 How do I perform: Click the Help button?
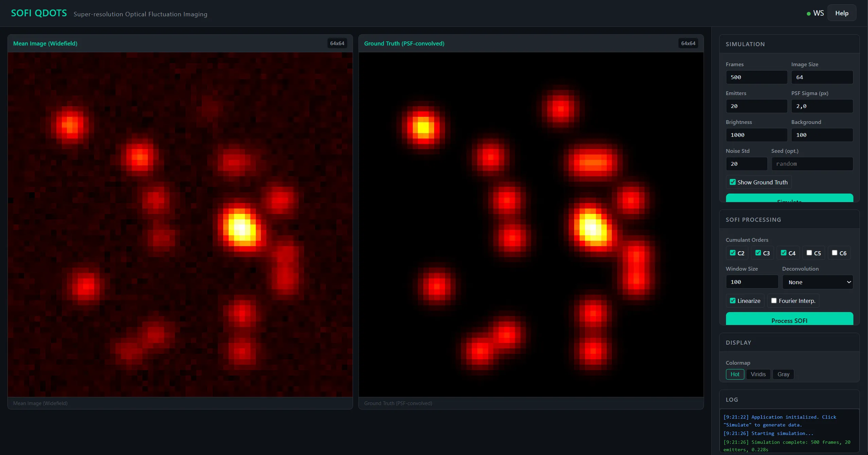[842, 13]
